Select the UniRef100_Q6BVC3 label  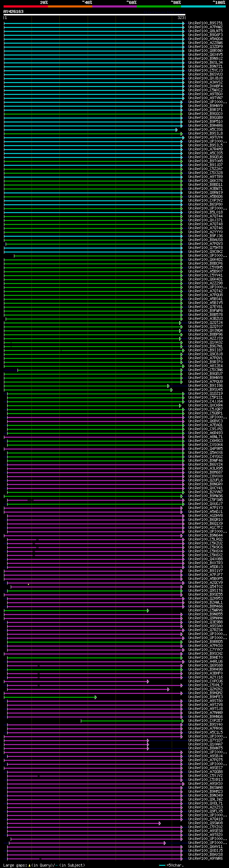(205, 421)
